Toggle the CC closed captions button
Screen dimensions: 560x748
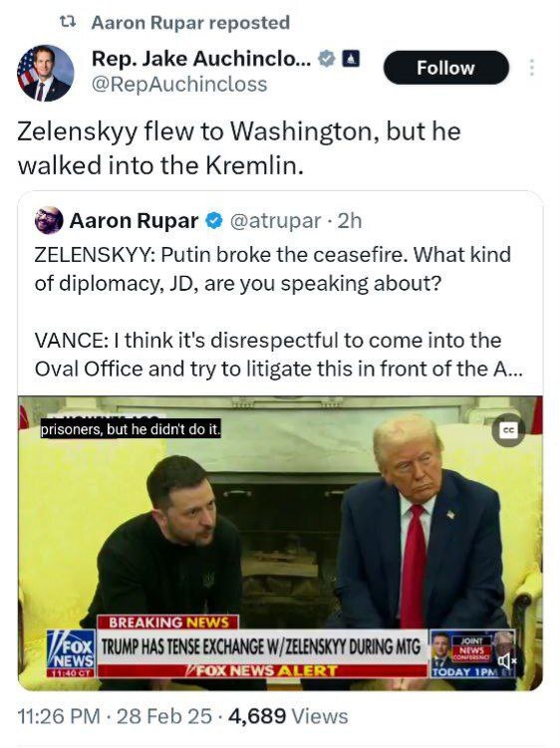click(508, 430)
